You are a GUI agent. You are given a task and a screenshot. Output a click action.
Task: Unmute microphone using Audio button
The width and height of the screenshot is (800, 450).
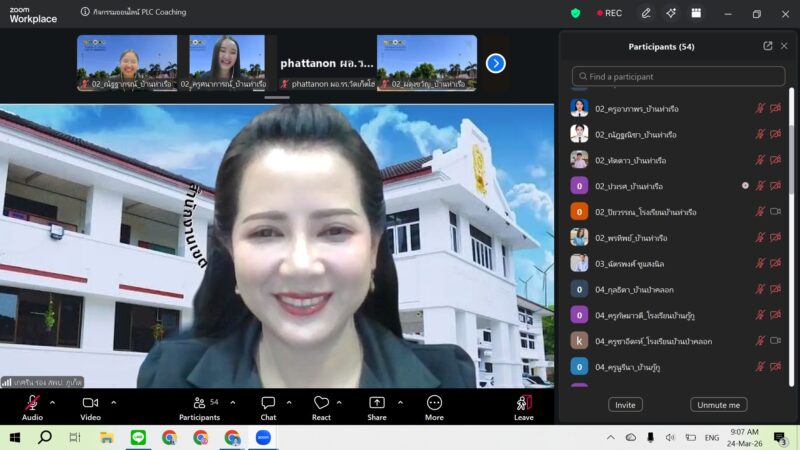point(32,407)
